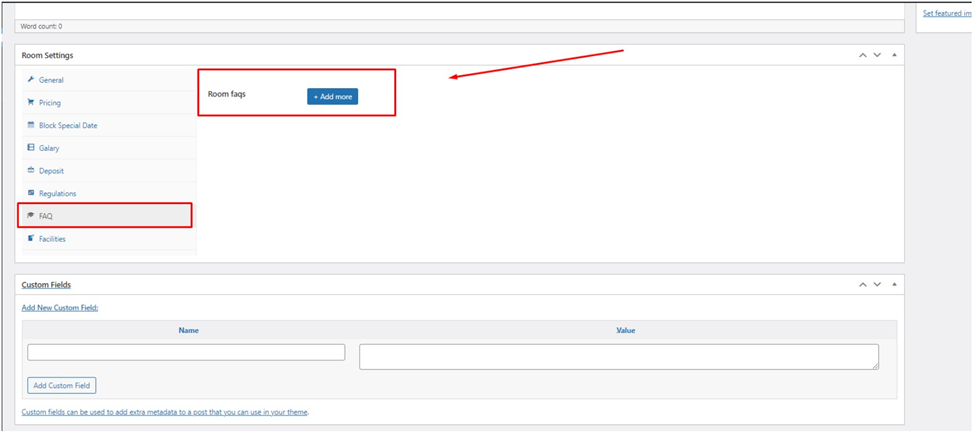Open the Add New Custom Field link
The width and height of the screenshot is (975, 435).
[x=60, y=308]
